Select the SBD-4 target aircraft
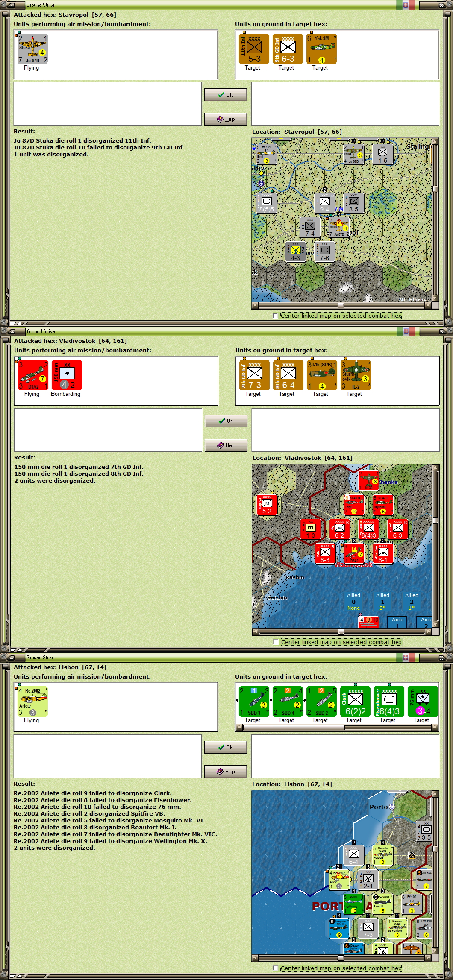This screenshot has height=980, width=453. click(x=288, y=702)
